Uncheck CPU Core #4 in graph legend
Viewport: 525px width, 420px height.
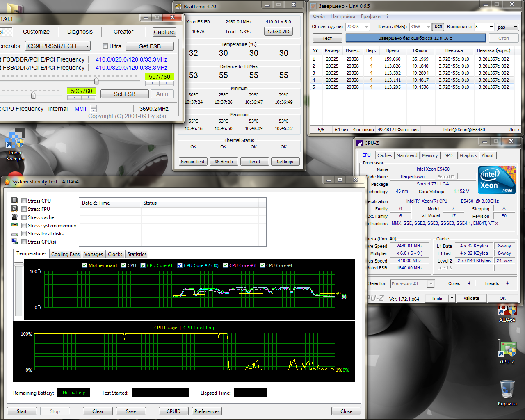(262, 265)
